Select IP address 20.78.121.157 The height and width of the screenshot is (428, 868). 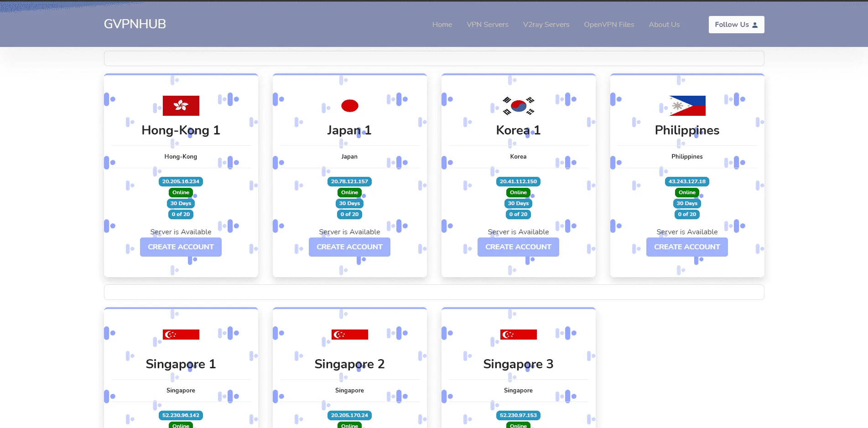(x=349, y=181)
